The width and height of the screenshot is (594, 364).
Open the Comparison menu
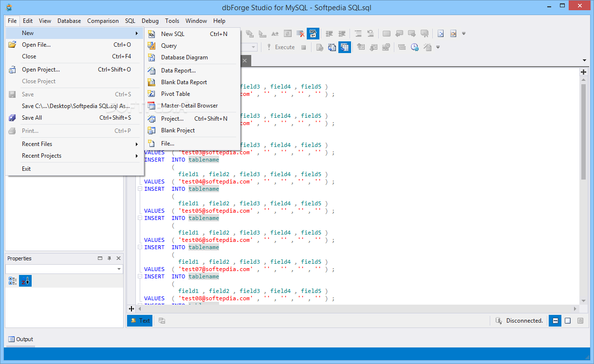click(x=103, y=21)
